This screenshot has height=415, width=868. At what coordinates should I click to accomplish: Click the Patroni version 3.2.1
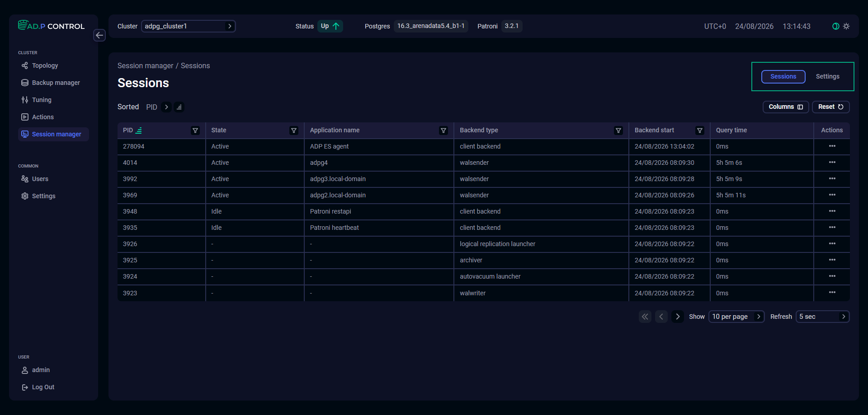coord(512,26)
